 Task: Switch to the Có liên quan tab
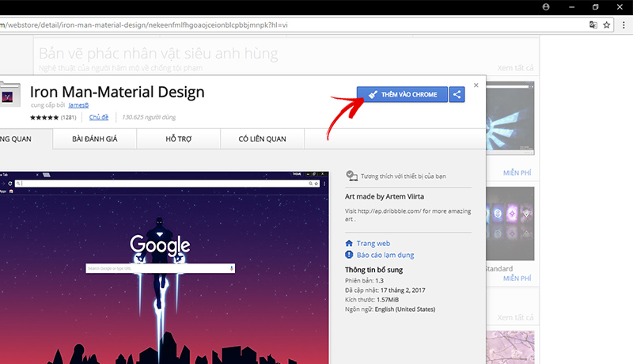click(x=263, y=138)
